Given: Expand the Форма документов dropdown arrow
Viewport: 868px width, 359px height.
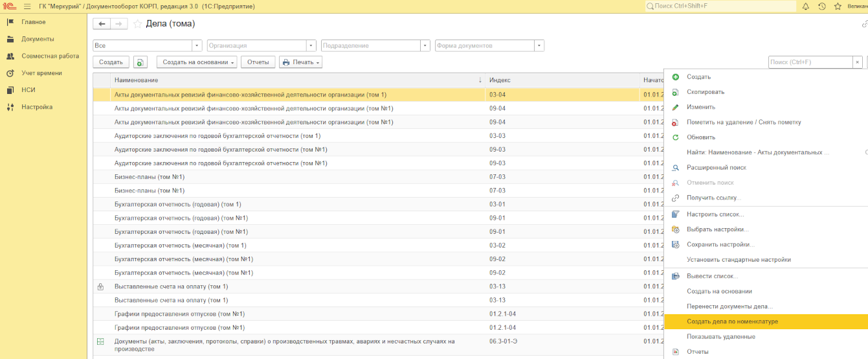Looking at the screenshot, I should point(539,46).
